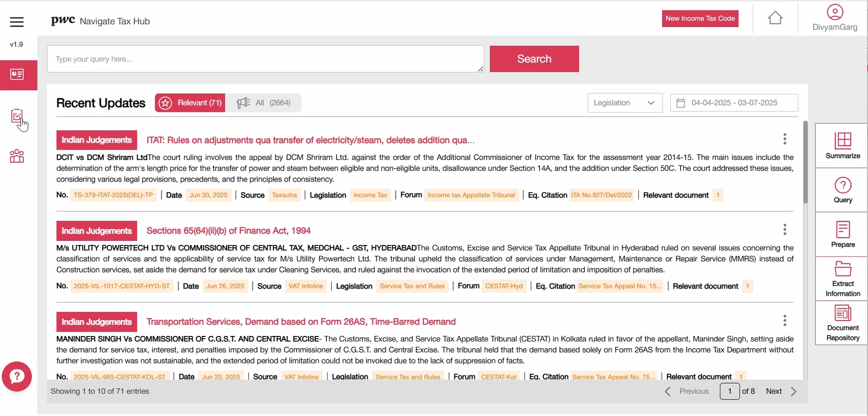Open ITAT electricity/steam transfer judgement title

(310, 140)
